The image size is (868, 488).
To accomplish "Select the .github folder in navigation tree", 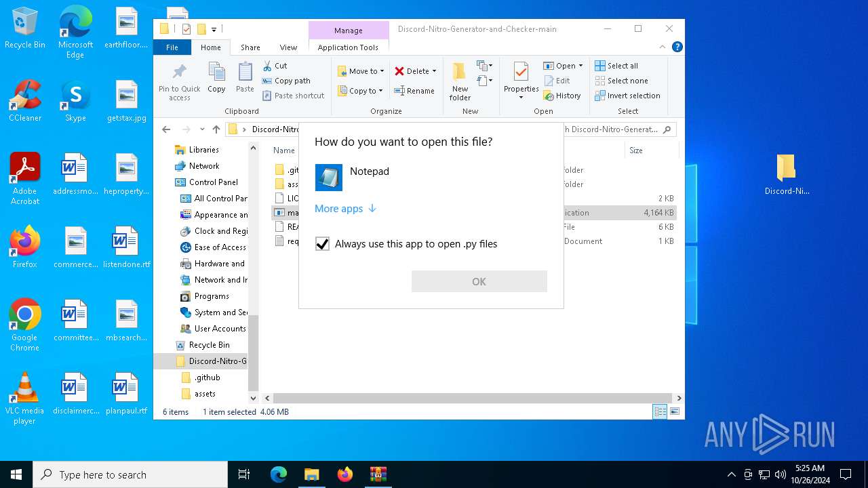I will (x=207, y=378).
